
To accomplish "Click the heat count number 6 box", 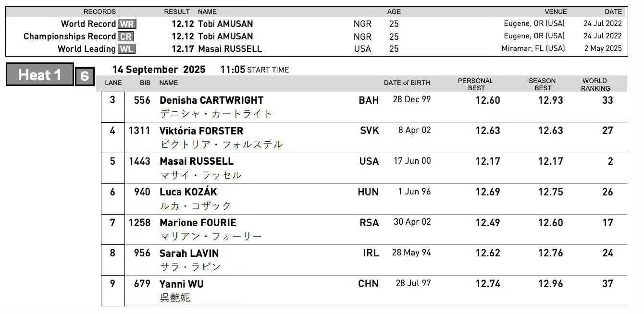I will pyautogui.click(x=85, y=76).
